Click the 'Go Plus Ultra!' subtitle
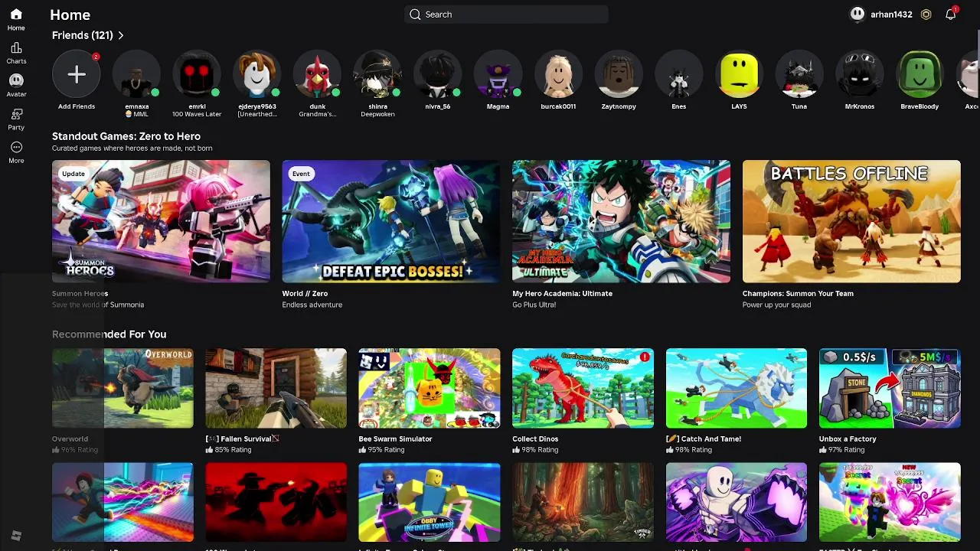Screen dimensions: 980x551 click(534, 305)
